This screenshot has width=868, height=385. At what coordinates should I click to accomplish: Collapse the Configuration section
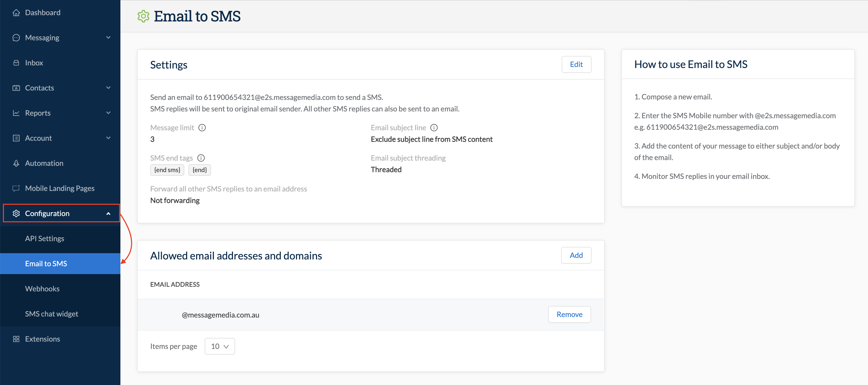point(108,213)
